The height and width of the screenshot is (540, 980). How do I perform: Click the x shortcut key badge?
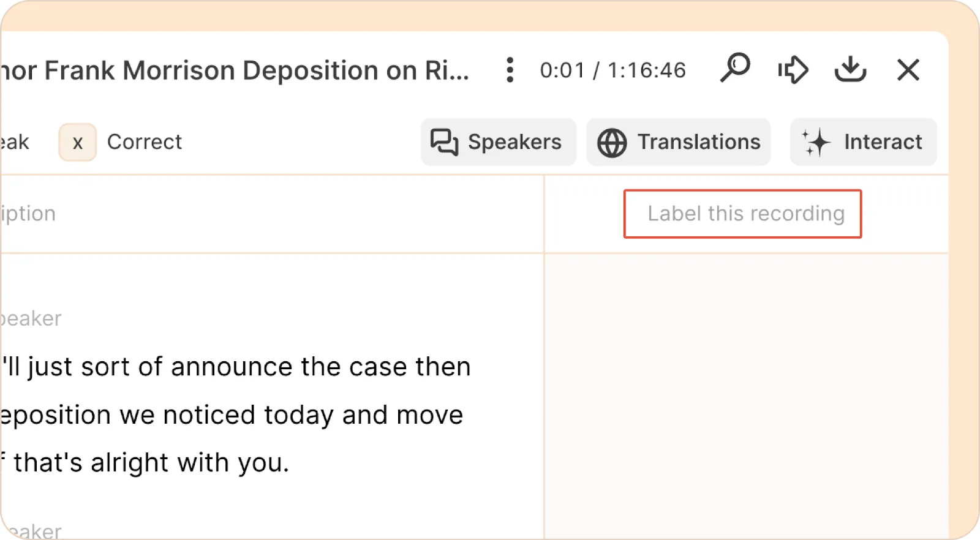pos(78,143)
